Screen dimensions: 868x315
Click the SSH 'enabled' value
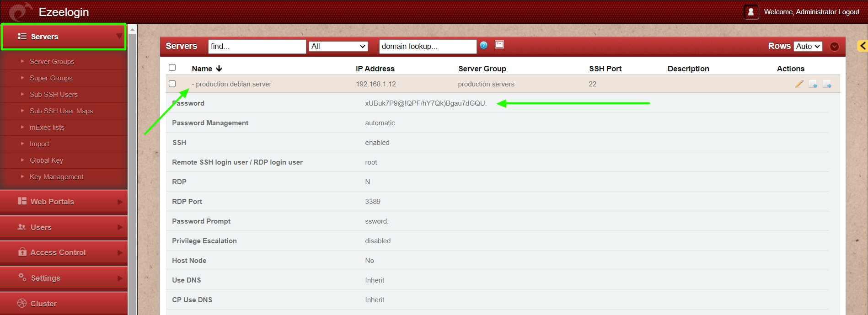(x=377, y=143)
